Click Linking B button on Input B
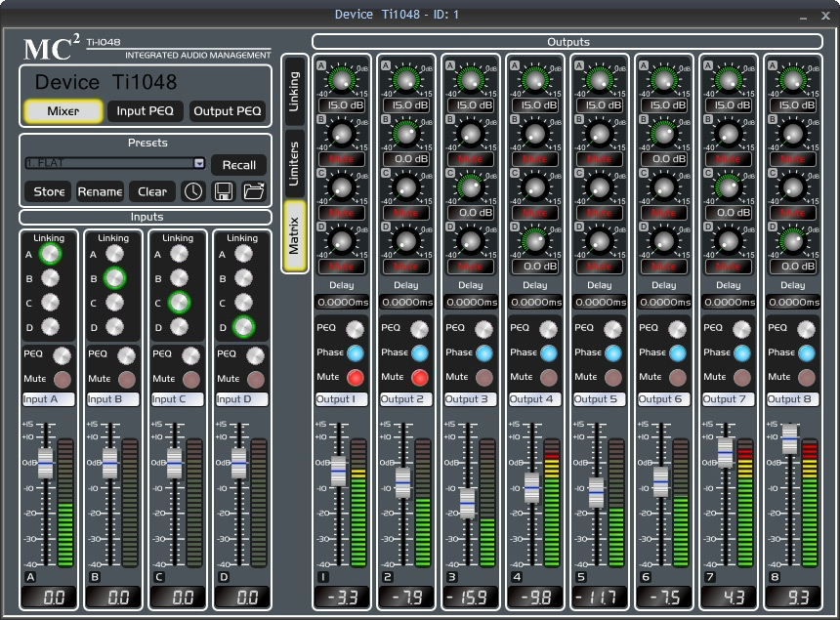The width and height of the screenshot is (840, 620). click(114, 278)
